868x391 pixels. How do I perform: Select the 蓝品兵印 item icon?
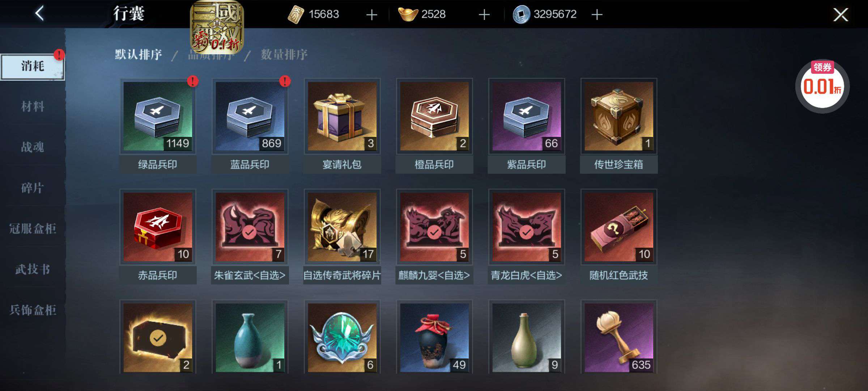tap(250, 116)
